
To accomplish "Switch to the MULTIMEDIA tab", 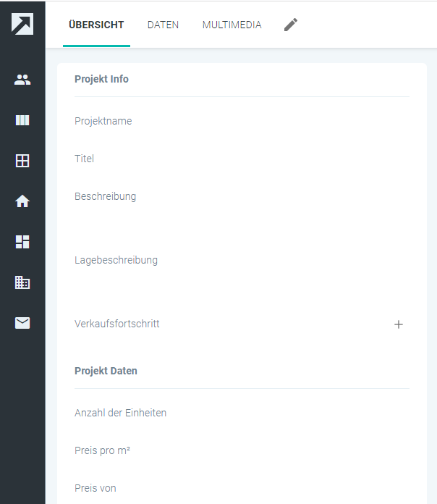I will (232, 25).
